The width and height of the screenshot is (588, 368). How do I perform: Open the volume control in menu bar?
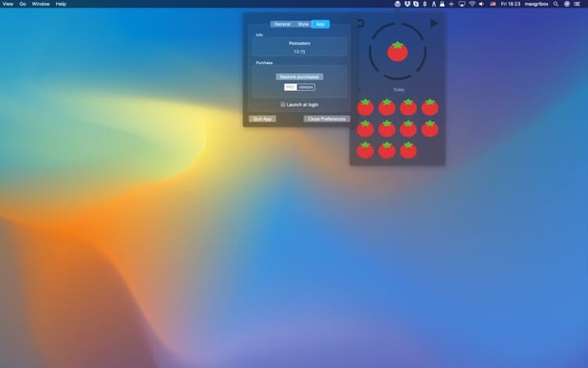click(482, 4)
